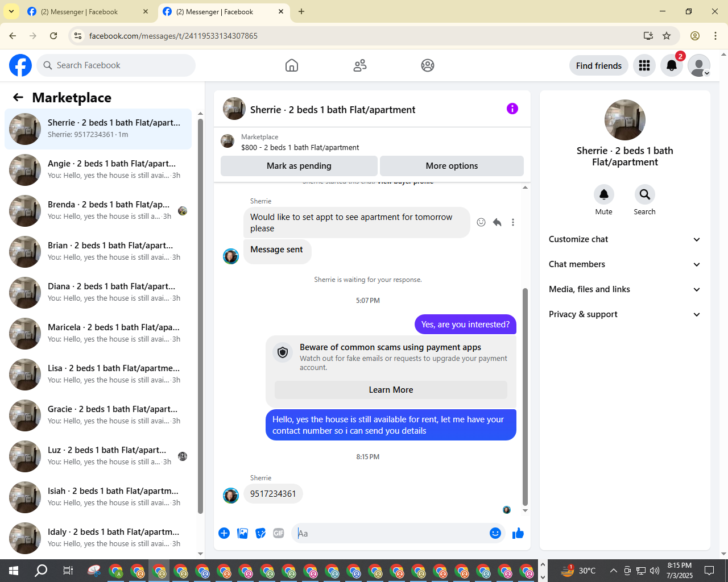This screenshot has height=582, width=728.
Task: Focus the Search Facebook field
Action: click(x=116, y=65)
